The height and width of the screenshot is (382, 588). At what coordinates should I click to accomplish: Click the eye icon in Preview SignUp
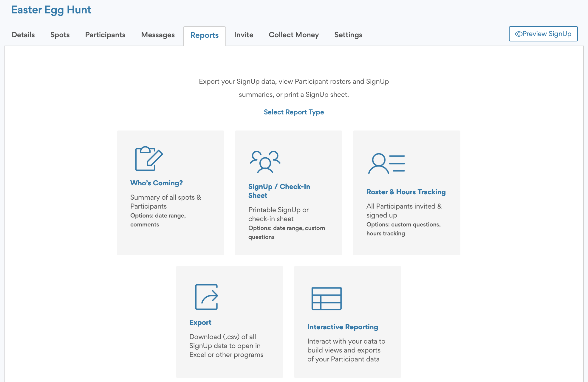[x=519, y=34]
